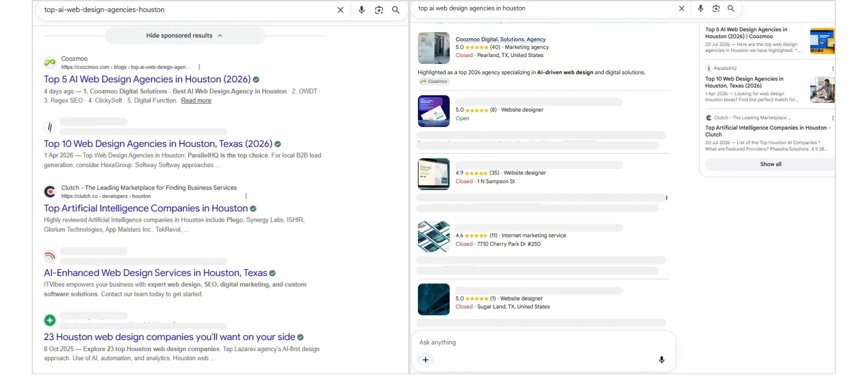868x375 pixels.
Task: Open sidebar card Top 5 AI Web Design Agencies Coozmoo
Action: (x=746, y=33)
